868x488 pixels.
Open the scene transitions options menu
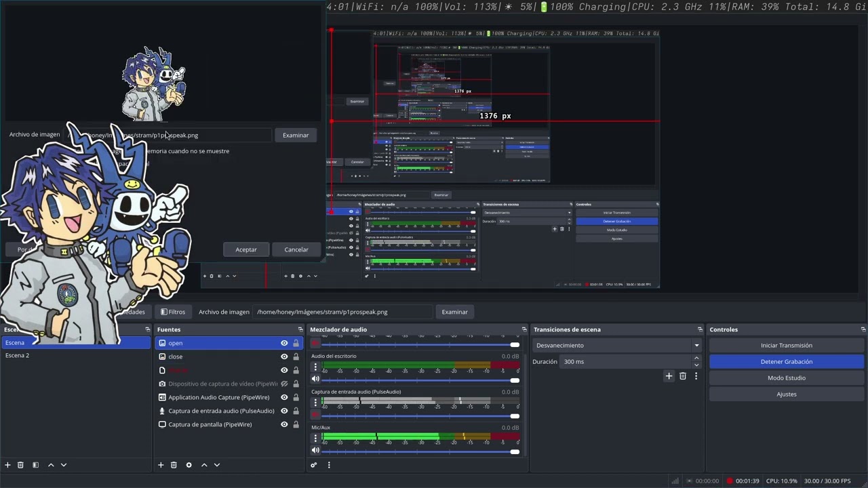click(696, 376)
